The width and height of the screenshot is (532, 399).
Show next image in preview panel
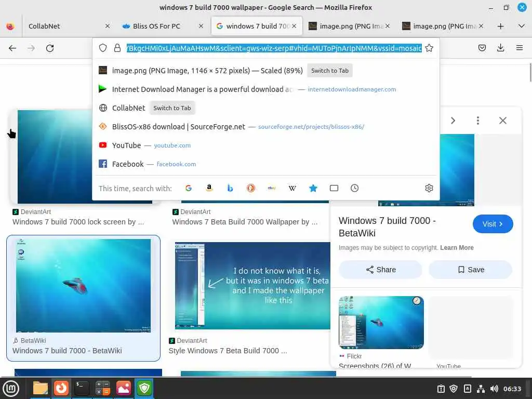pos(453,121)
